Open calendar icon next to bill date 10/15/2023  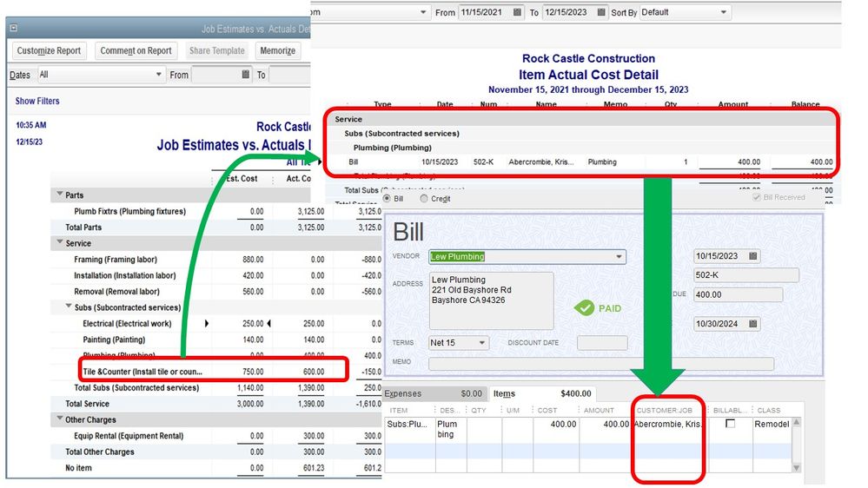pos(752,256)
